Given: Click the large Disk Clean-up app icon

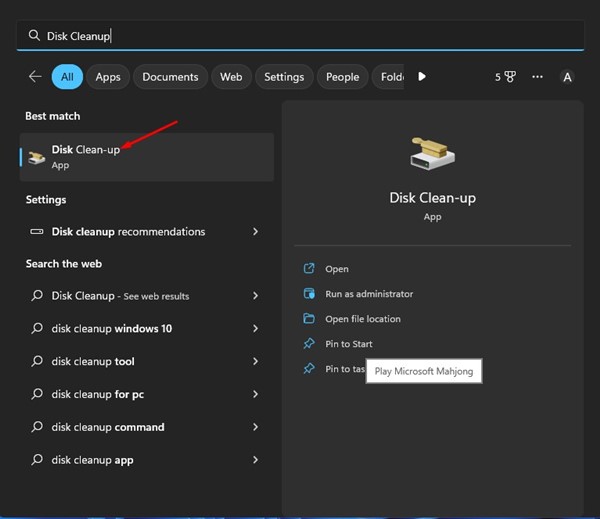Looking at the screenshot, I should pos(432,153).
